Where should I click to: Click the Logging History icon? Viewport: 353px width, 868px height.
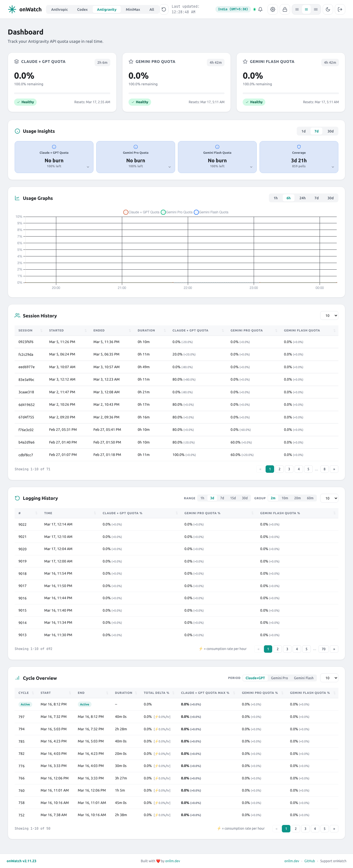[17, 498]
